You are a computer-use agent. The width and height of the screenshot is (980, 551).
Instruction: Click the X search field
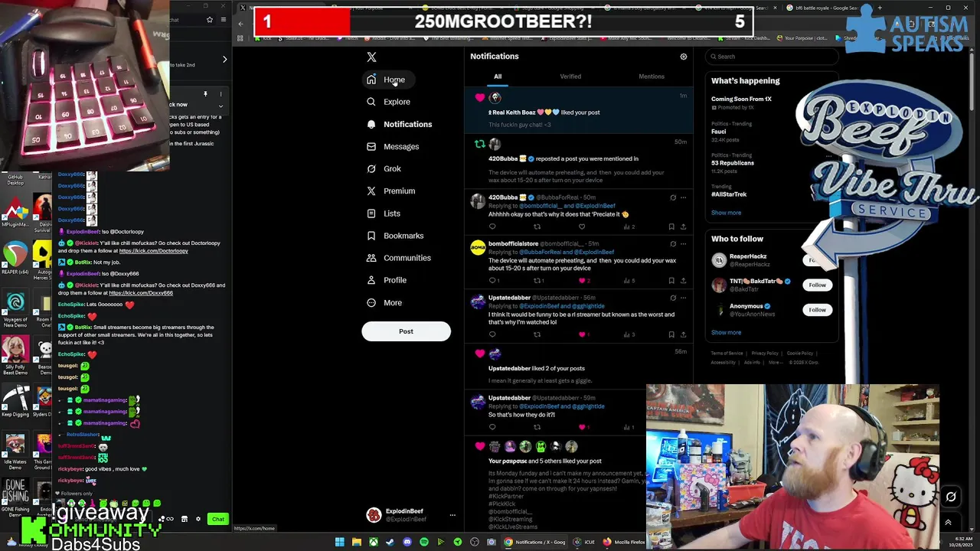773,56
